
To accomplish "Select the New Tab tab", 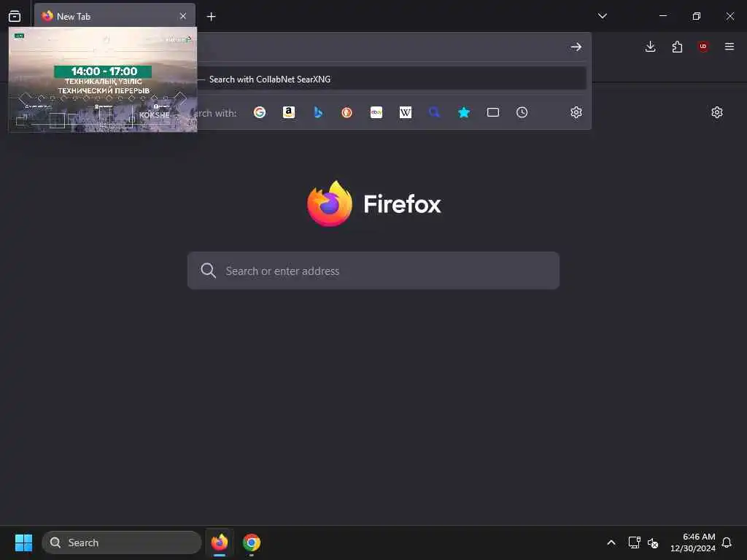I will (115, 16).
